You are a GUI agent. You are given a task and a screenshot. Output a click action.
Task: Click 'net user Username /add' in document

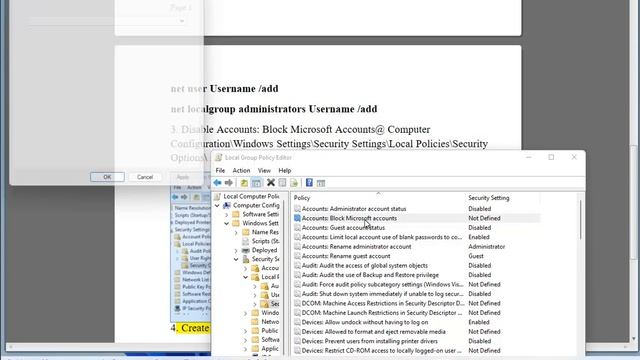[224, 89]
